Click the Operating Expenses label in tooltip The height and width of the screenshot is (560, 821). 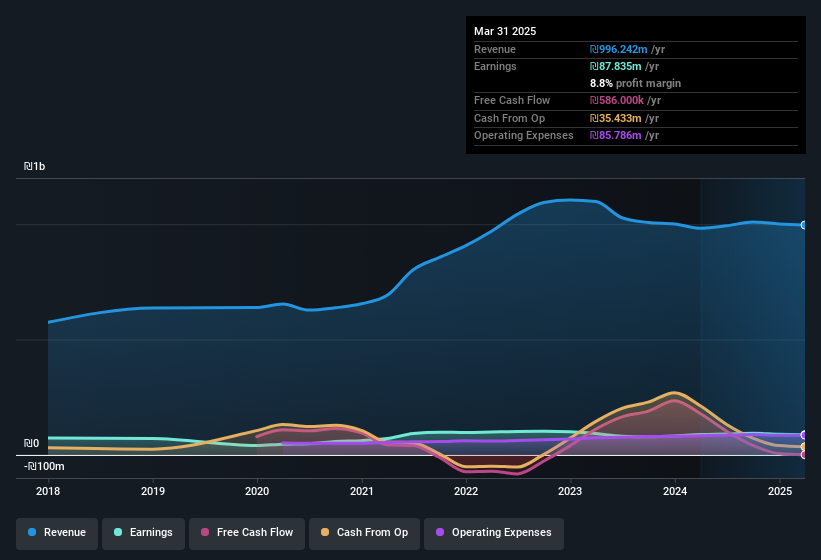[x=524, y=136]
